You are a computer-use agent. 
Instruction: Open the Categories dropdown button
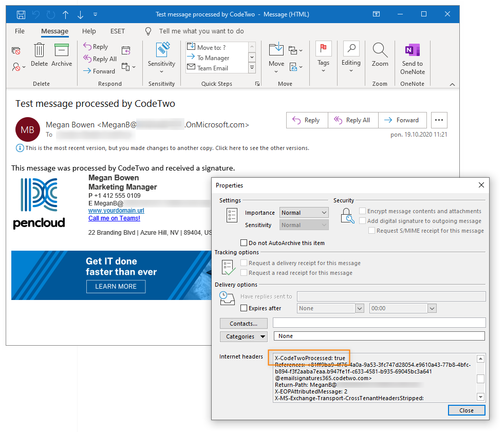(244, 336)
